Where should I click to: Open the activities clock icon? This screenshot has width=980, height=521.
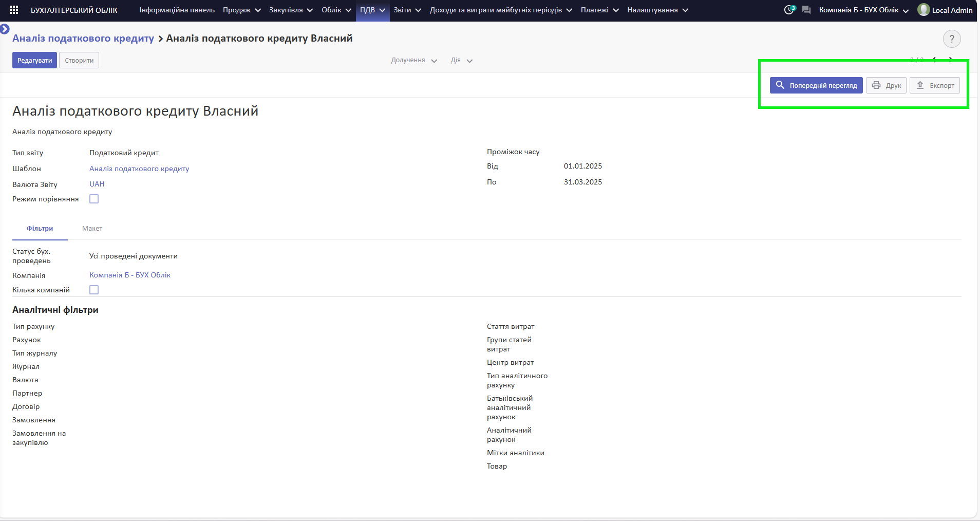pyautogui.click(x=789, y=10)
